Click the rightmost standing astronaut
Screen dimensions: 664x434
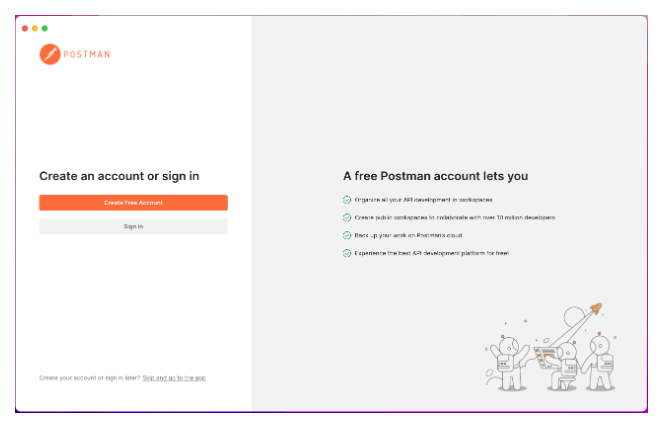tap(600, 362)
